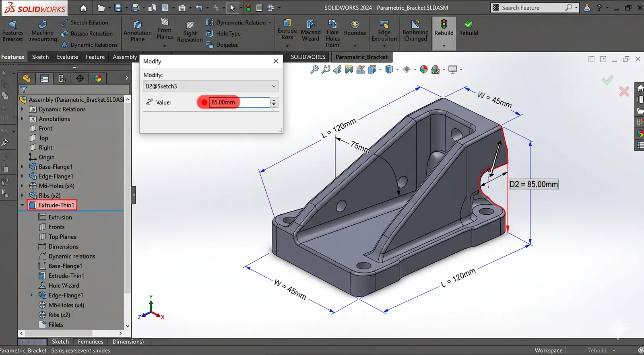Expand the nested Edge-Flange1 child node
Screen dimensions: 644x355
[x=32, y=295]
